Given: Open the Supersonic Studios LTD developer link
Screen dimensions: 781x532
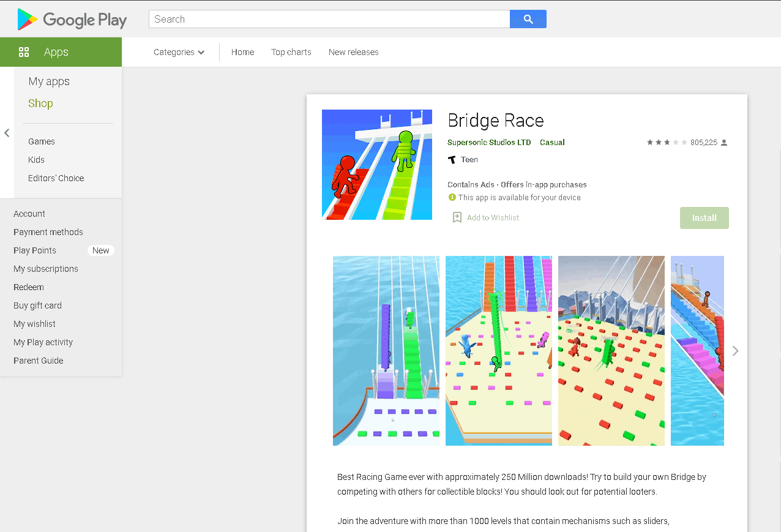Looking at the screenshot, I should coord(489,143).
